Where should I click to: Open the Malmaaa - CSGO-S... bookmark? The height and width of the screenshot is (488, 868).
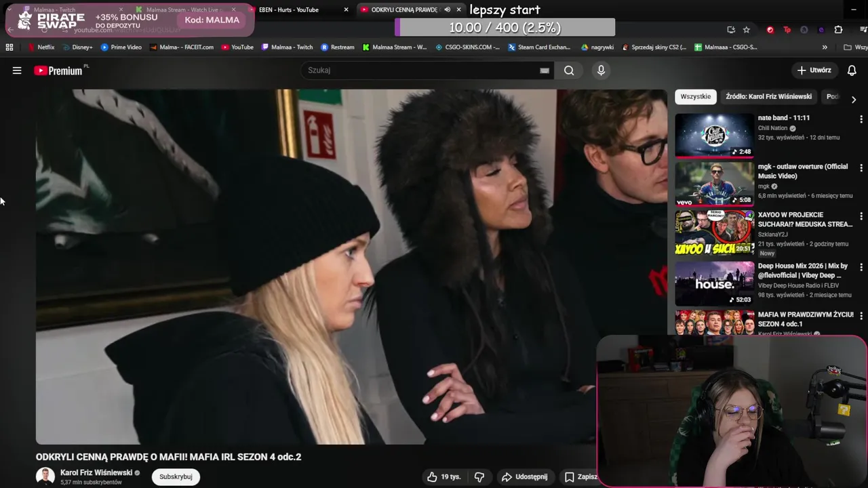(x=726, y=47)
